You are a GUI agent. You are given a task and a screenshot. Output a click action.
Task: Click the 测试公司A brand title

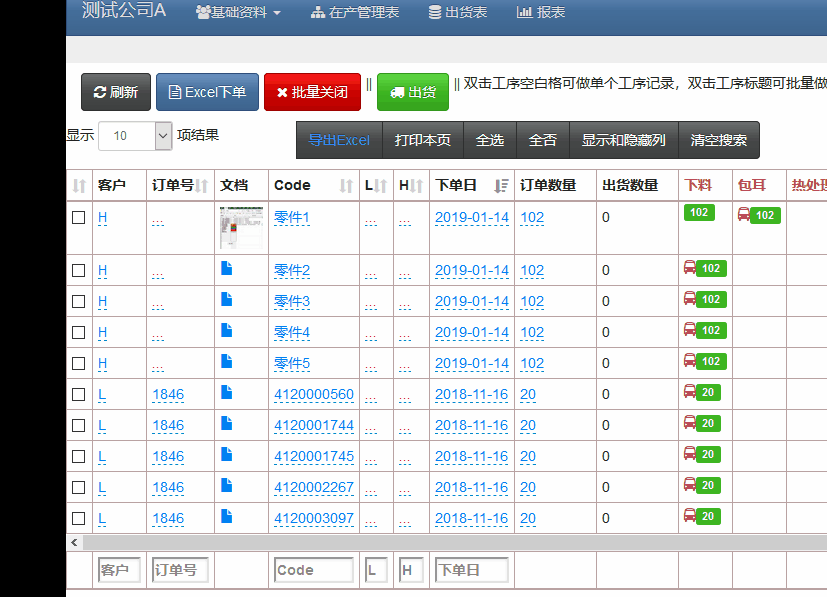[x=124, y=10]
